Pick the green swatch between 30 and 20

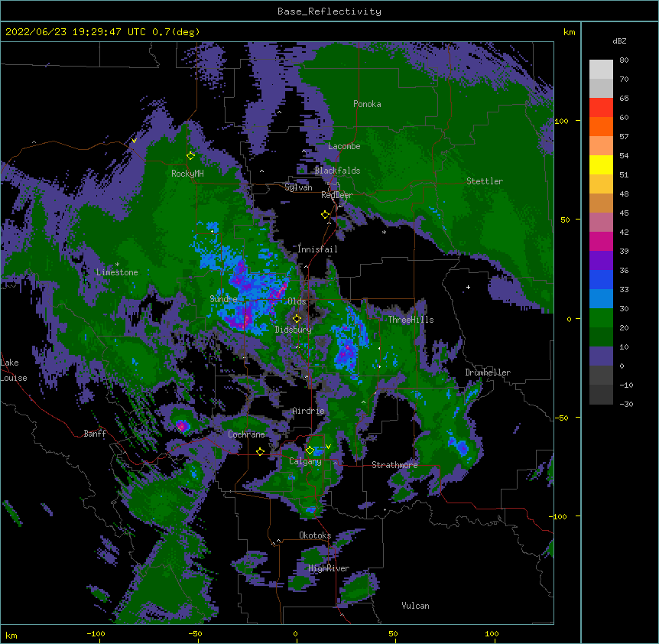pyautogui.click(x=601, y=318)
